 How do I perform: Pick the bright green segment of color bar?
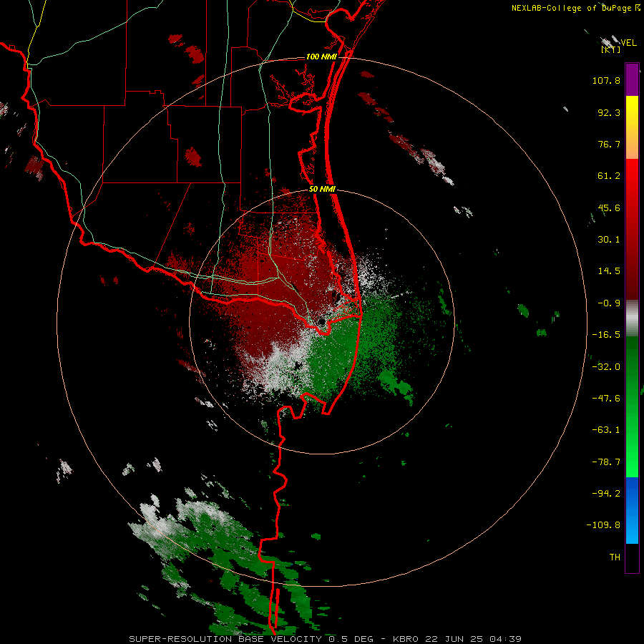tap(632, 406)
